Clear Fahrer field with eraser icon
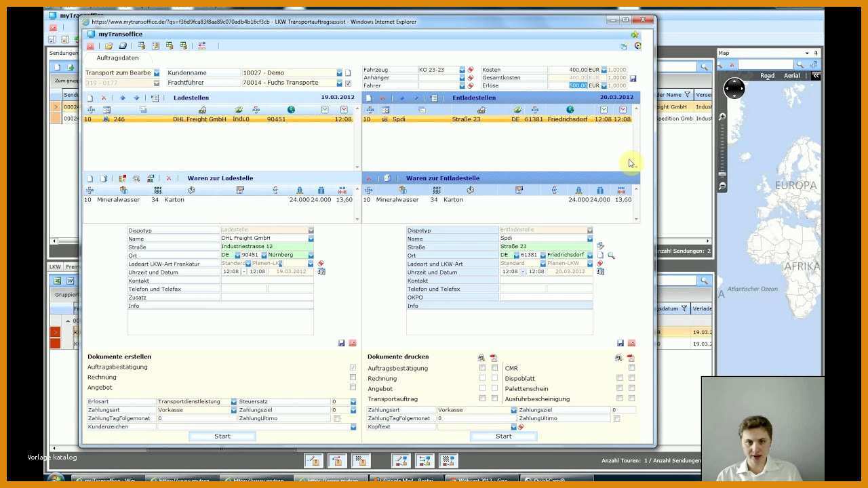This screenshot has height=488, width=868. pos(471,85)
